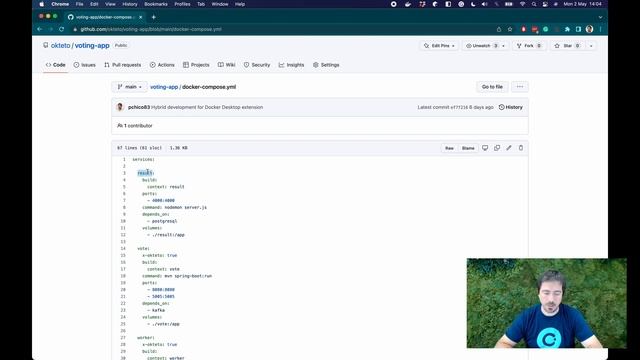Image resolution: width=640 pixels, height=360 pixels.
Task: Bookmark this page star icon
Action: pyautogui.click(x=510, y=29)
